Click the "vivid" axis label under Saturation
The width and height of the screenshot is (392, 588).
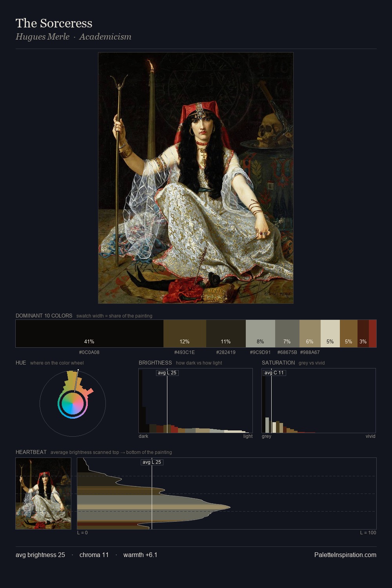coord(370,436)
